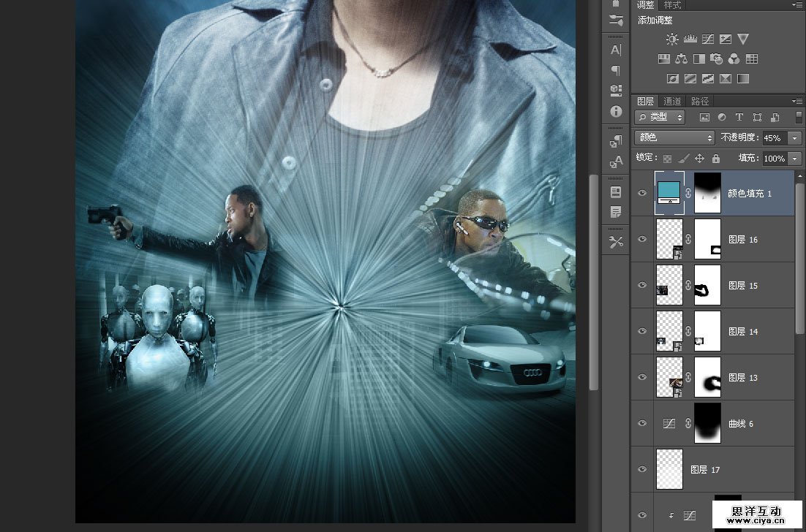Hide the 图层 16 layer

642,240
